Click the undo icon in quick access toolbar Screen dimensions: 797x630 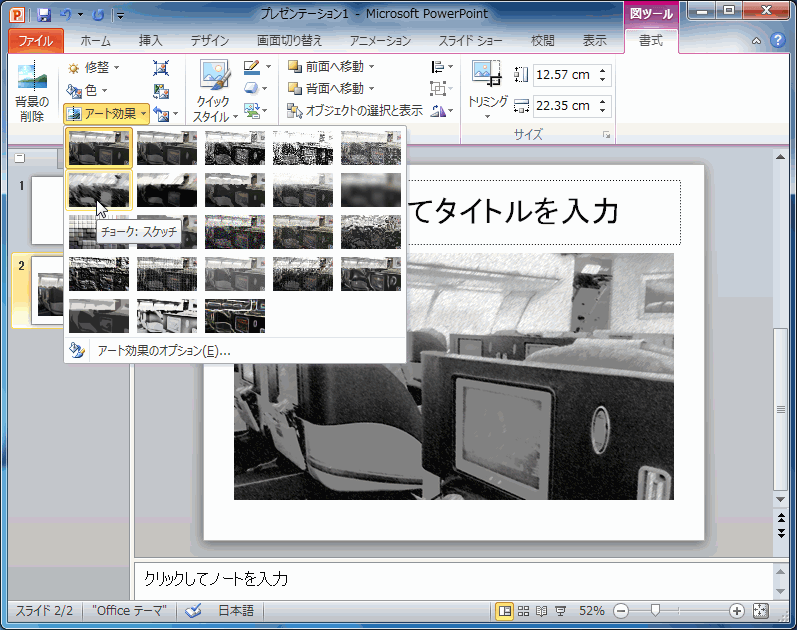pyautogui.click(x=66, y=15)
